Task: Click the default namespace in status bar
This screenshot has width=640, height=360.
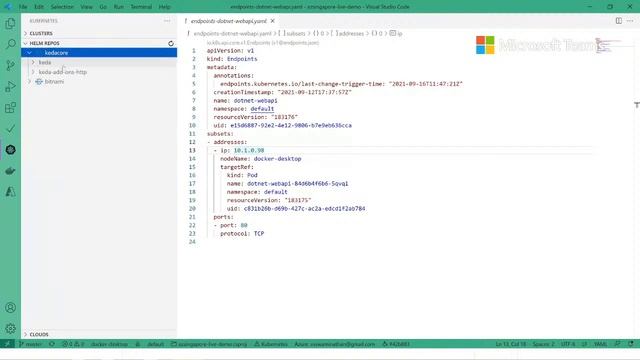Action: click(x=155, y=344)
